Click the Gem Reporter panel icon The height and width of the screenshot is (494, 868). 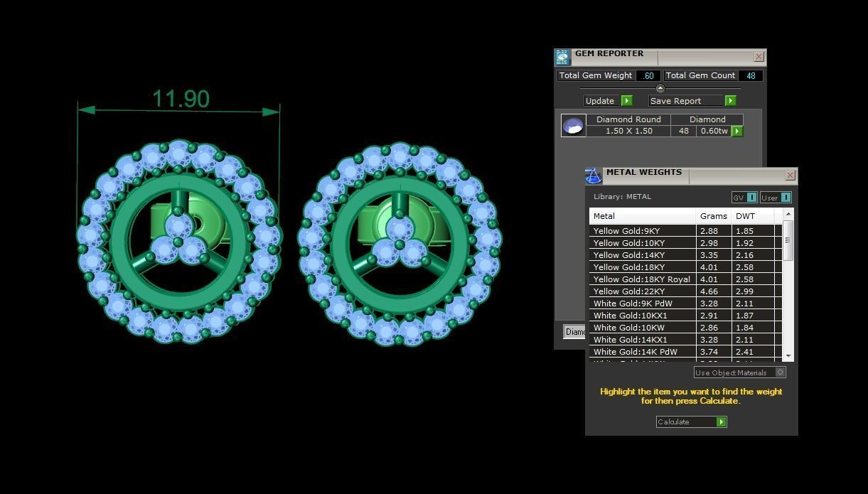(x=562, y=58)
